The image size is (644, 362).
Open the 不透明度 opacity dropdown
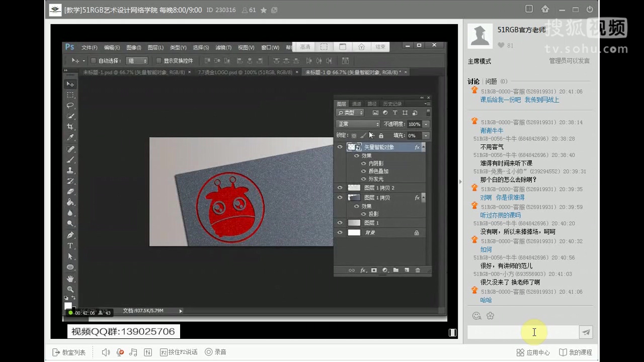[425, 124]
